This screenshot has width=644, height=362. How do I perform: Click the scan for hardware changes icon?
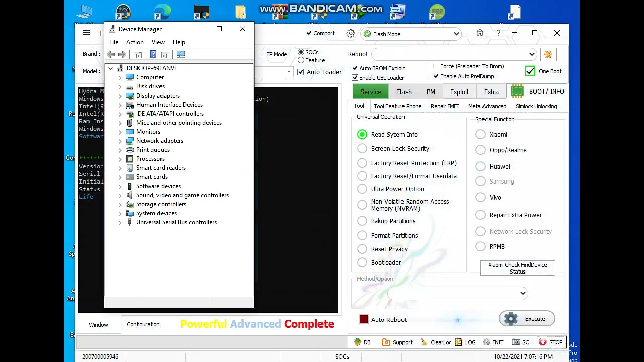(x=181, y=54)
